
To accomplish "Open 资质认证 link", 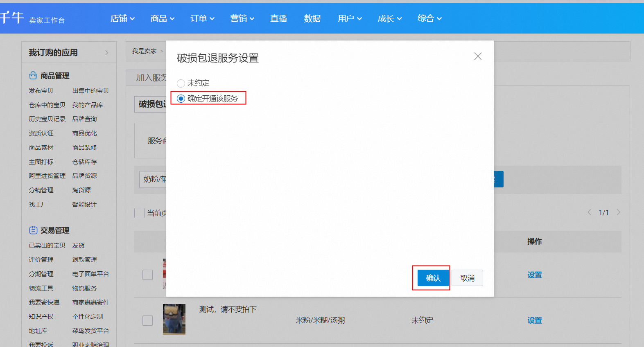I will [x=41, y=133].
